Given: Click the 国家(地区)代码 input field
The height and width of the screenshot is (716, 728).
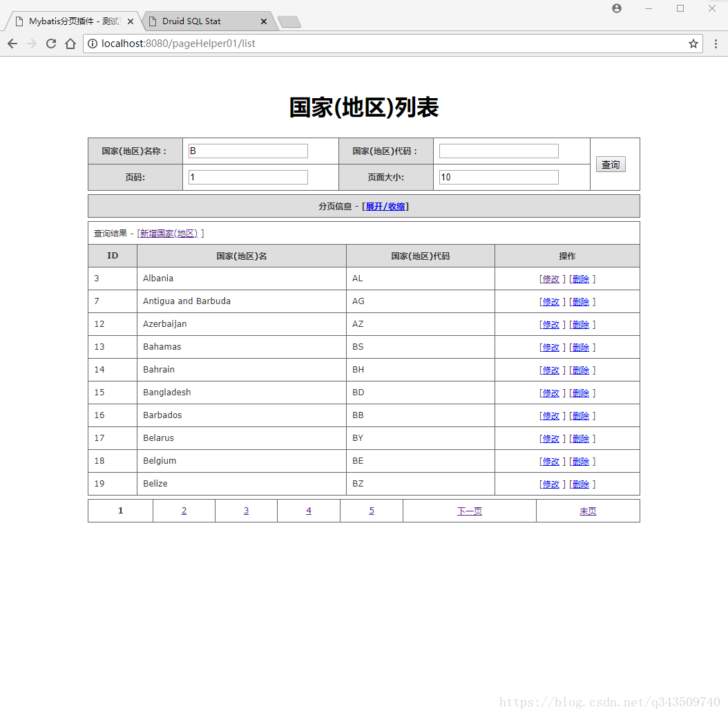Looking at the screenshot, I should pos(499,151).
